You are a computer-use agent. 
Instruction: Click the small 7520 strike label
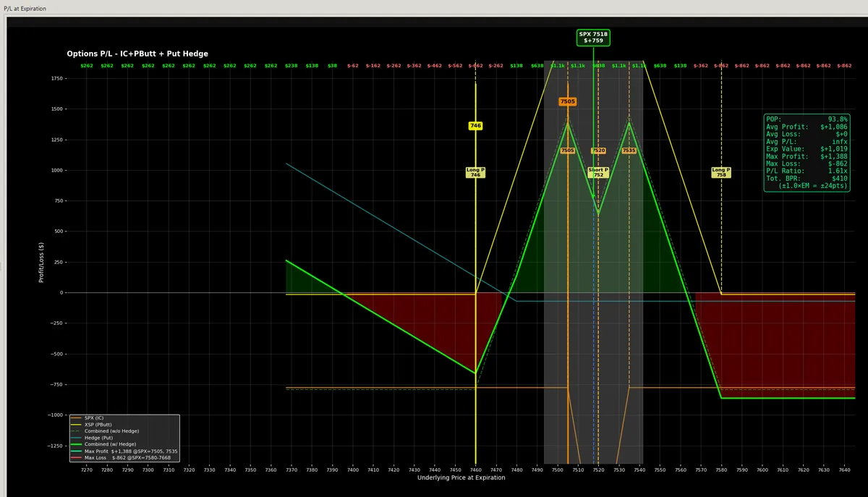coord(598,150)
